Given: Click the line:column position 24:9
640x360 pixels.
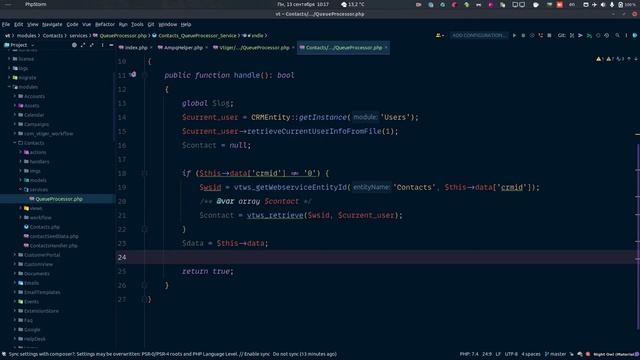Looking at the screenshot, I should 487,354.
